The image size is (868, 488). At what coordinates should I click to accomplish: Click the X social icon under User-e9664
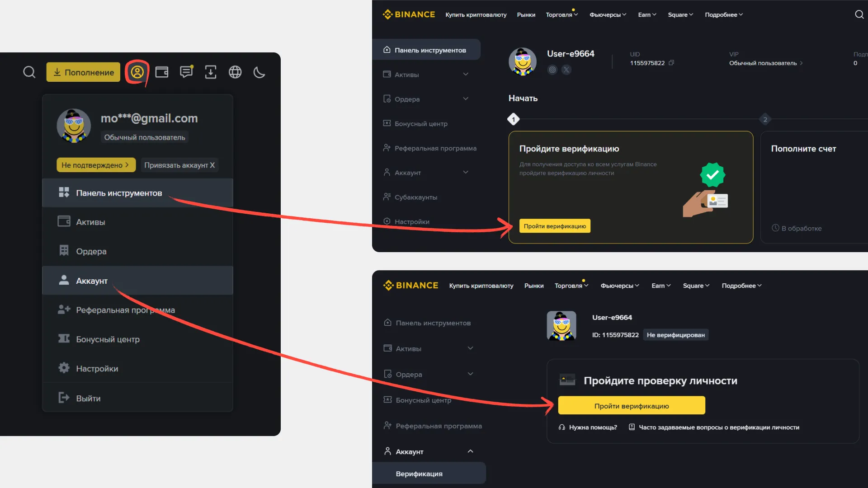pos(566,70)
